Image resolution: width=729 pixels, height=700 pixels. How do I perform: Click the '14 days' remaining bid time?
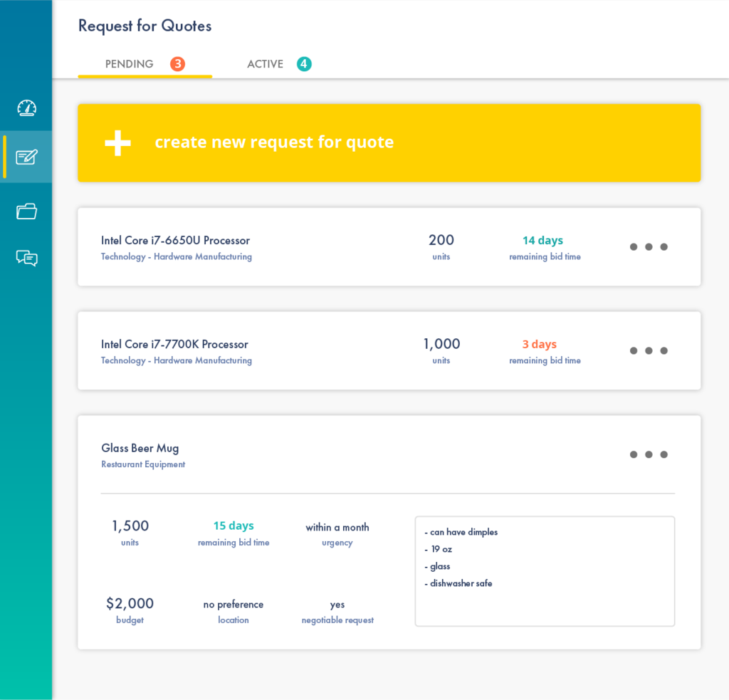click(542, 241)
